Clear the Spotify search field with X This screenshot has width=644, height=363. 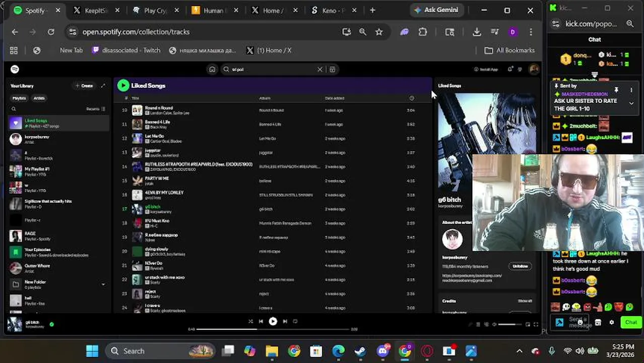pyautogui.click(x=319, y=70)
